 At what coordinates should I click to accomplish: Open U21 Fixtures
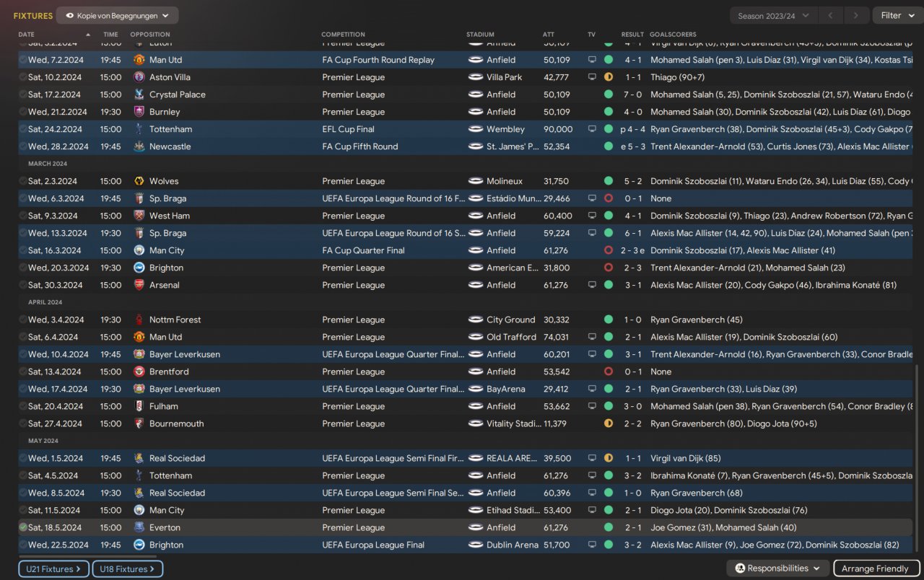(54, 569)
